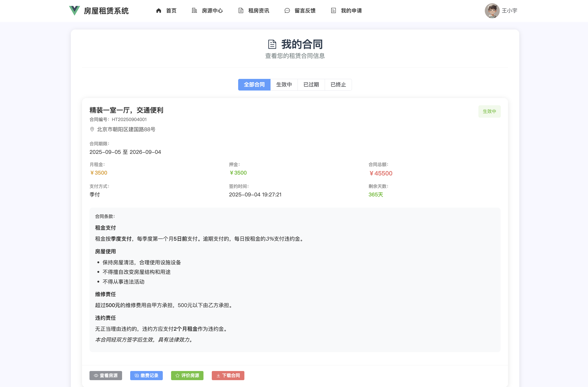Click the document icon beside 我的合同 title
This screenshot has width=588, height=387.
272,44
